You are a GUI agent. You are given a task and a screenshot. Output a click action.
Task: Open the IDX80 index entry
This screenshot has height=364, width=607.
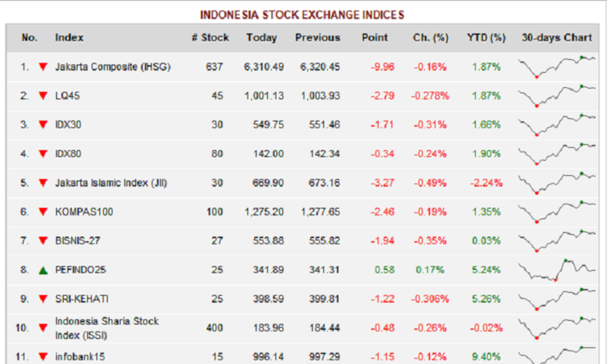pos(68,154)
